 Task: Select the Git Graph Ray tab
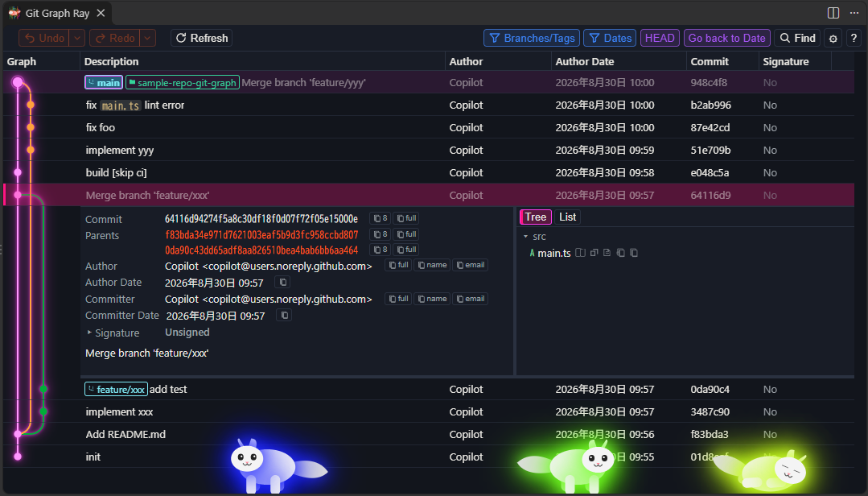tap(57, 13)
